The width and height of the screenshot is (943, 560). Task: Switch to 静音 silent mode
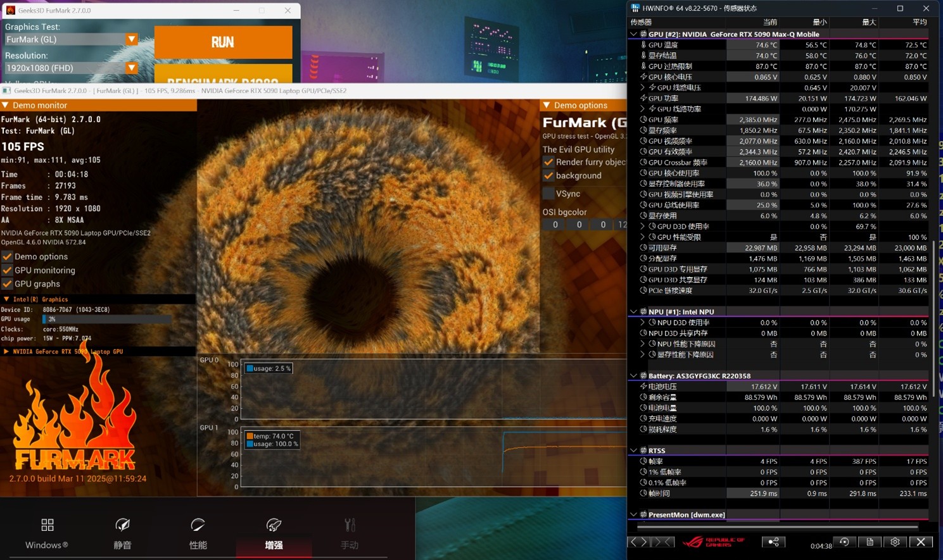(122, 533)
